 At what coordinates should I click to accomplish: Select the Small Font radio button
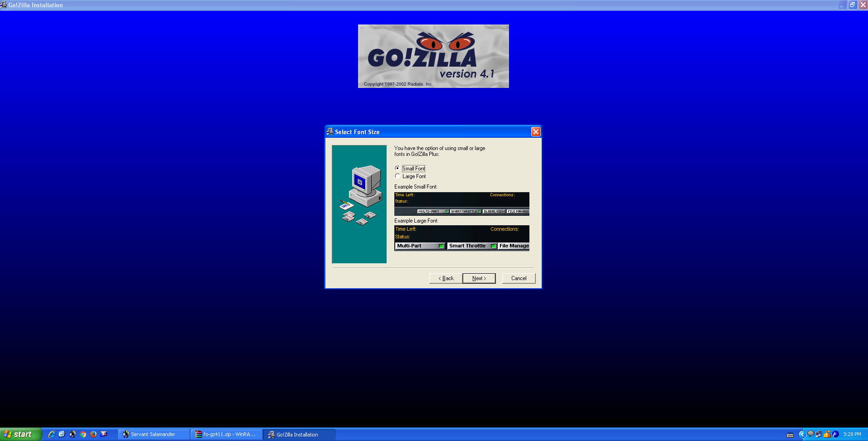[398, 168]
